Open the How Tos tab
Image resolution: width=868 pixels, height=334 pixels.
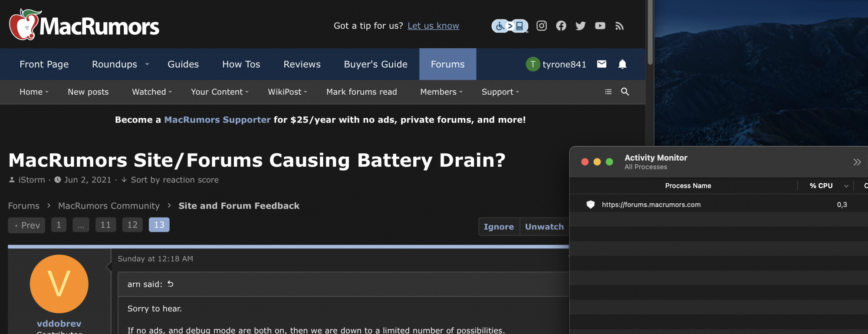pos(241,64)
